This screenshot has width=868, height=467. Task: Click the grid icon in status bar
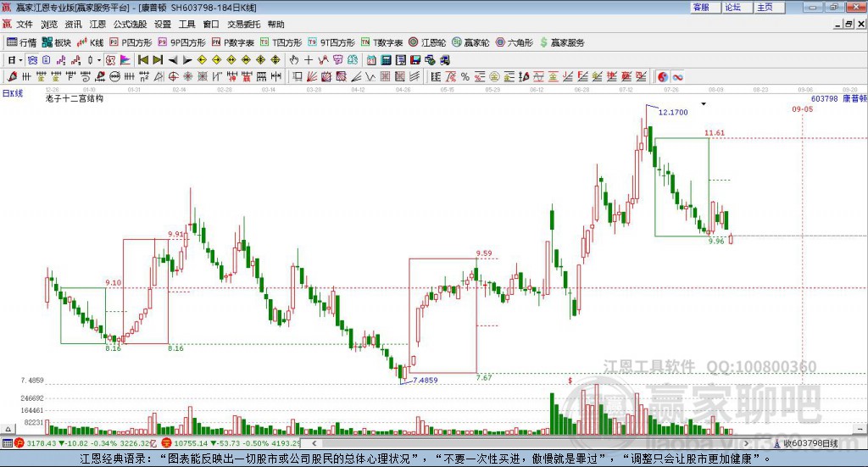click(7, 443)
